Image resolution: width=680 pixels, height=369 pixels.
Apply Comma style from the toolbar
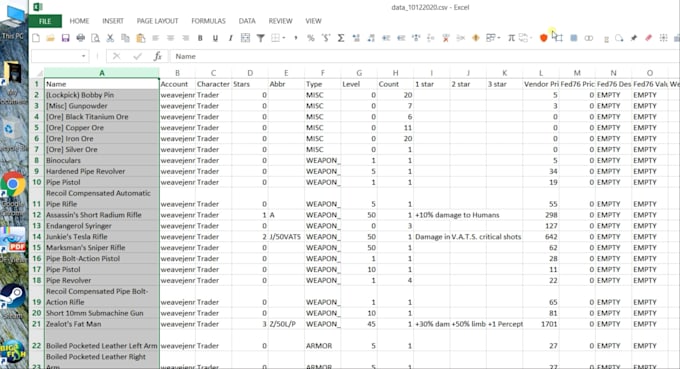[x=296, y=38]
